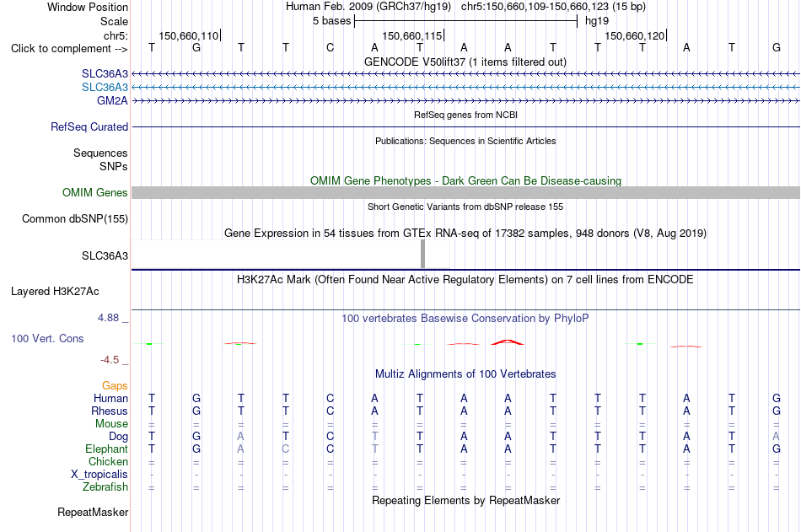The width and height of the screenshot is (801, 532).
Task: Click the 'Human' alignment row label
Action: pyautogui.click(x=110, y=399)
